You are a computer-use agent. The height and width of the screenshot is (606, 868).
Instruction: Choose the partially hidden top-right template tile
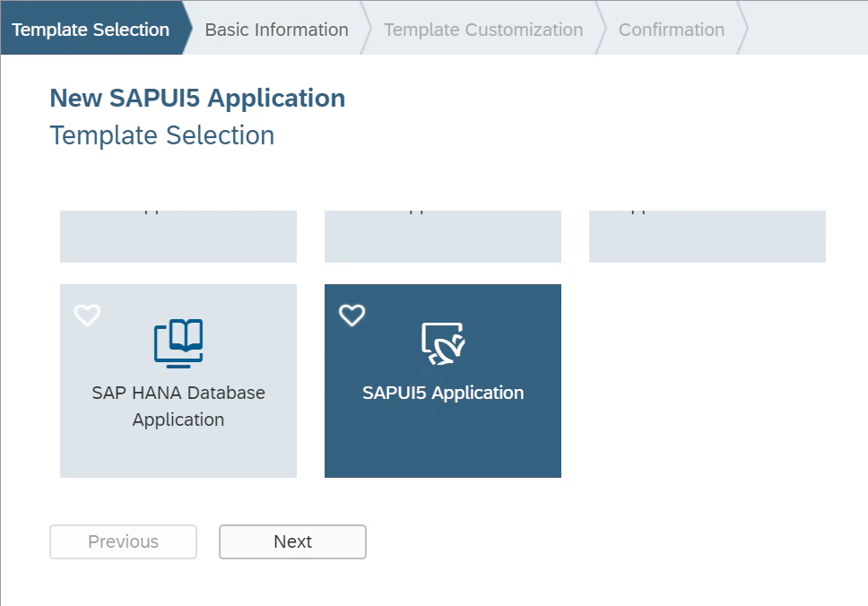click(x=707, y=237)
